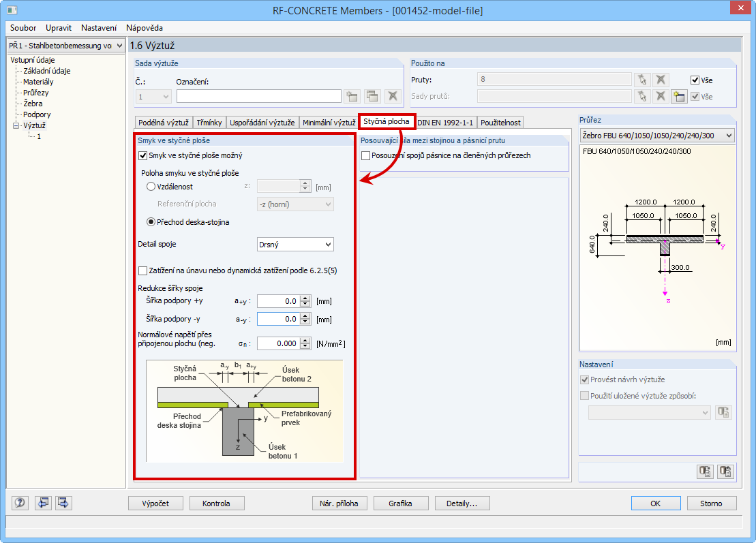This screenshot has width=756, height=543.
Task: Switch to the 'Uspořádání výztuže' tab
Action: point(262,123)
